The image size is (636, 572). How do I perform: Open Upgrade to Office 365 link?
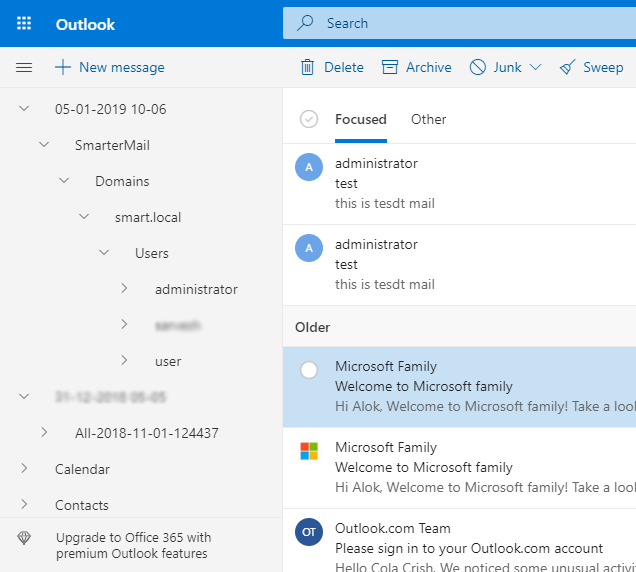(x=133, y=546)
